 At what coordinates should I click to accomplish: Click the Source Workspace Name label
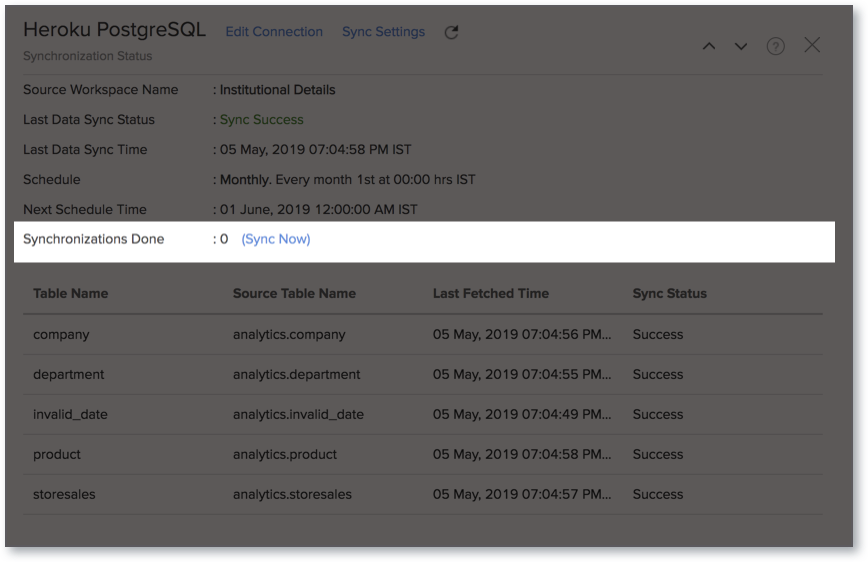click(101, 90)
